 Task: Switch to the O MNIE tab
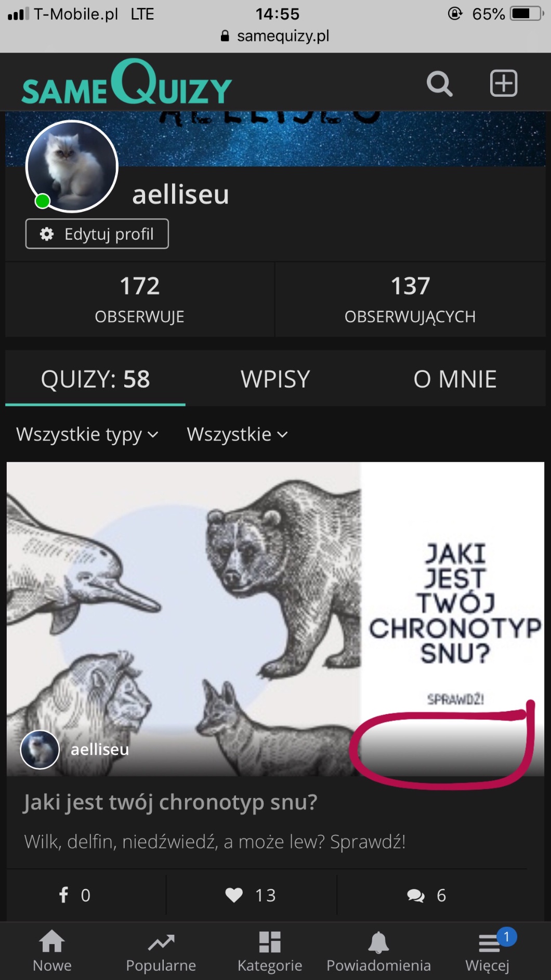tap(455, 379)
